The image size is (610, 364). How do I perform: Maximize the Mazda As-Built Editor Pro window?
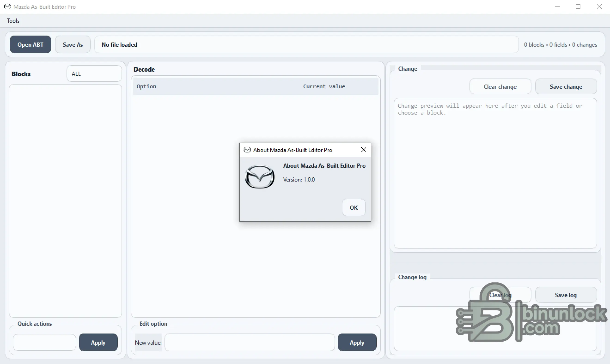578,7
